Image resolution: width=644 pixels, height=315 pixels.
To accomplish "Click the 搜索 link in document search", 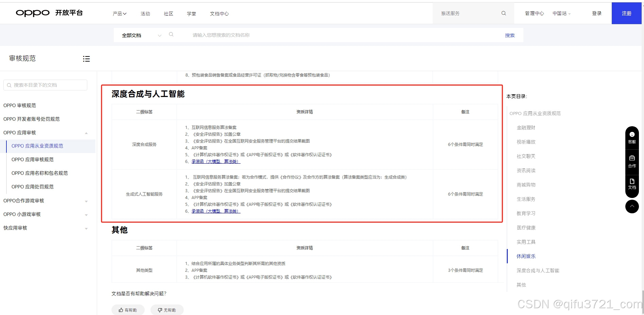I will pyautogui.click(x=509, y=35).
